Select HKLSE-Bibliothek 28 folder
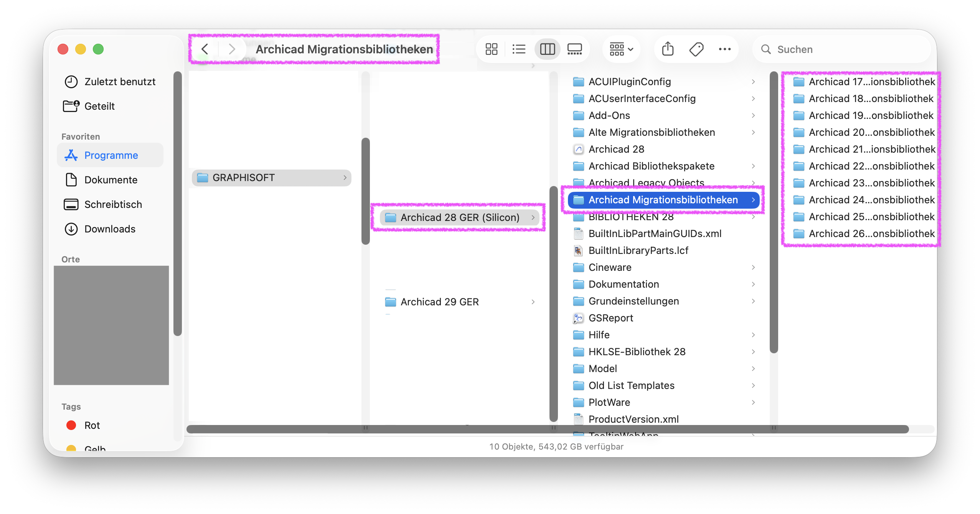Viewport: 980px width, 514px height. coord(664,352)
